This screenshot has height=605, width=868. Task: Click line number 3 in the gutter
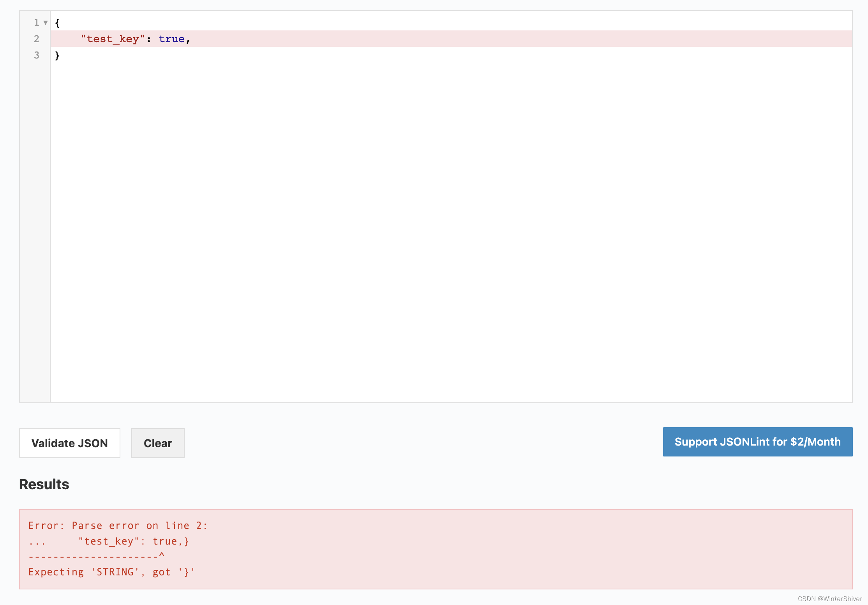point(37,55)
